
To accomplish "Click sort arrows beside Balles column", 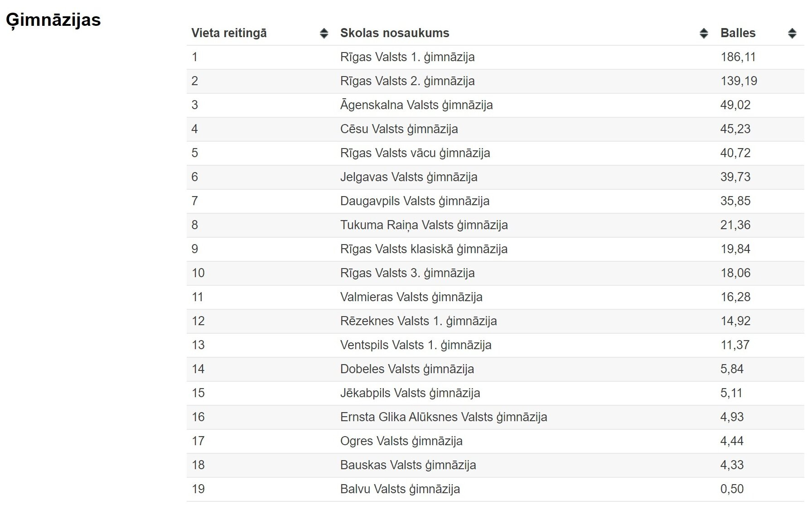I will pyautogui.click(x=792, y=33).
